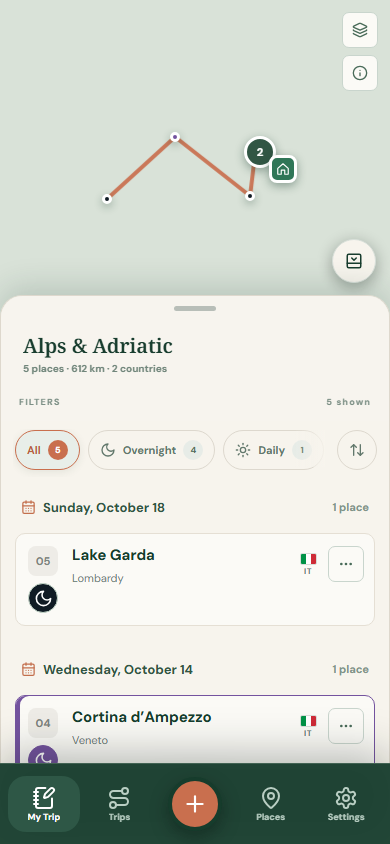Switch to the Trips tab
The height and width of the screenshot is (844, 390).
(x=119, y=804)
